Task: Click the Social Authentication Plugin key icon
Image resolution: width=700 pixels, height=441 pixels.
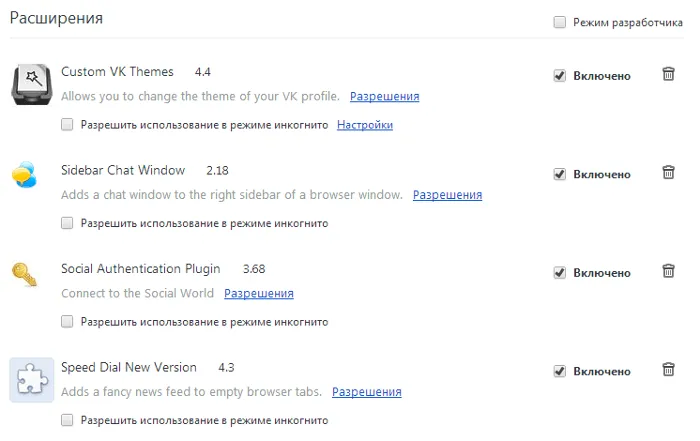Action: pyautogui.click(x=25, y=275)
